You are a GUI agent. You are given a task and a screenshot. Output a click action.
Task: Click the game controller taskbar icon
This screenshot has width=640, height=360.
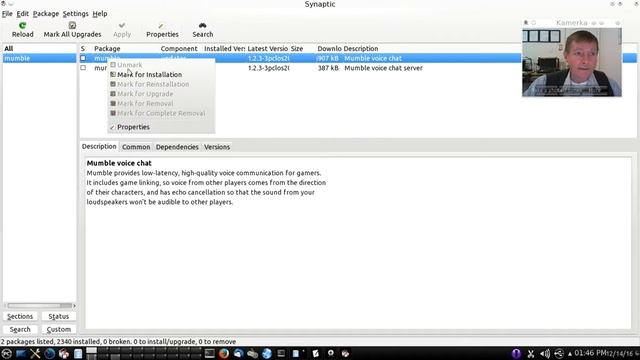coord(252,353)
